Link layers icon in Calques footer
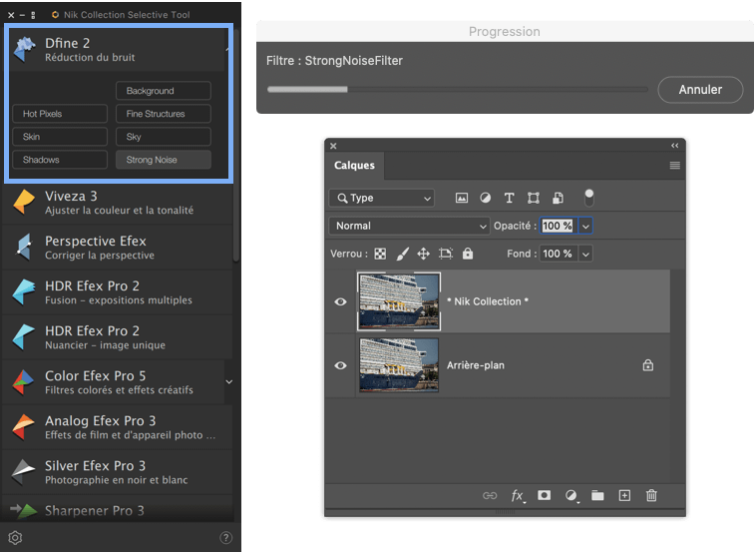Image resolution: width=756 pixels, height=554 pixels. [490, 496]
